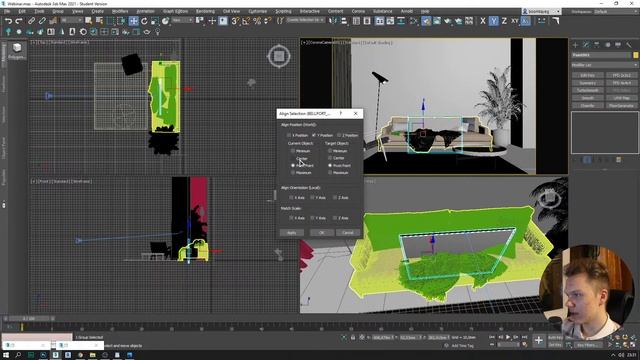Activate the Select and Scale tool
640x360 pixels.
(155, 20)
